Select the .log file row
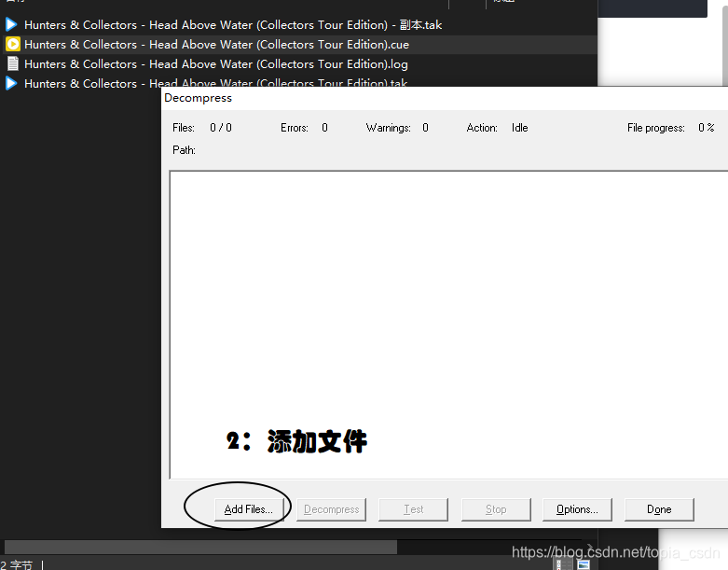Image resolution: width=728 pixels, height=570 pixels. 300,64
